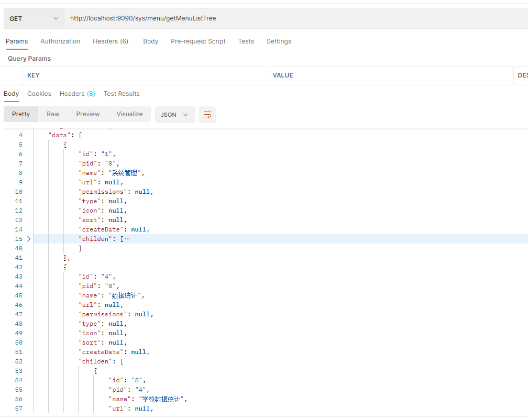Show the Preview response view

(x=88, y=114)
